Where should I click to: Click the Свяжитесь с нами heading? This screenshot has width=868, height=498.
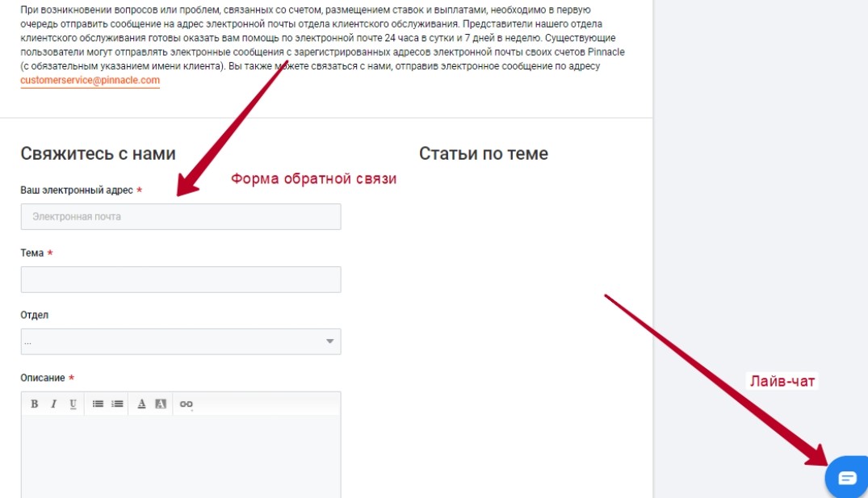[99, 153]
